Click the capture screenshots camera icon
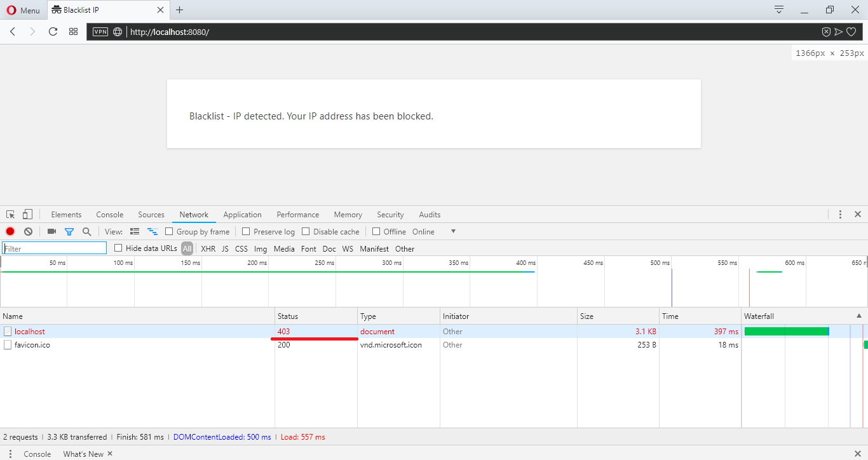 [51, 232]
